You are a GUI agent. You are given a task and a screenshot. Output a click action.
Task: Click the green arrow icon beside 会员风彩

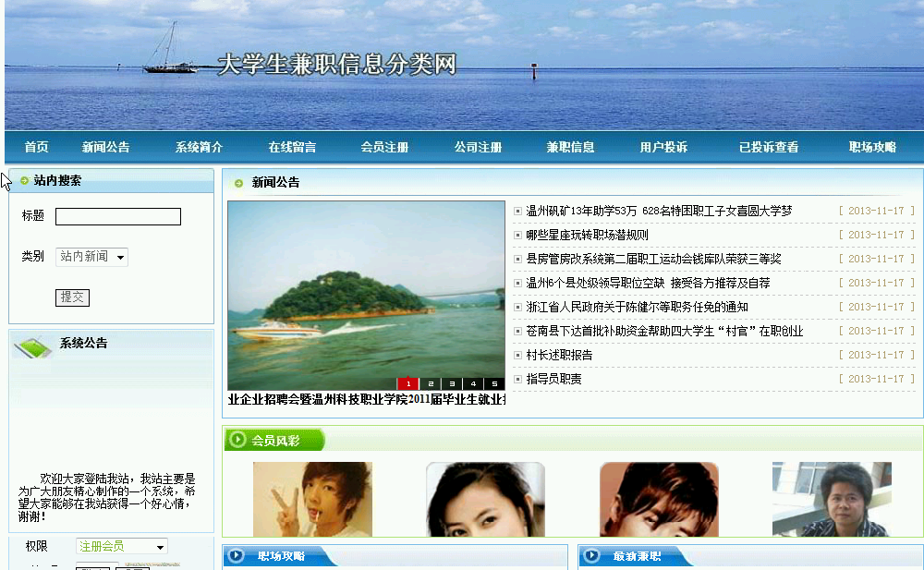point(237,441)
